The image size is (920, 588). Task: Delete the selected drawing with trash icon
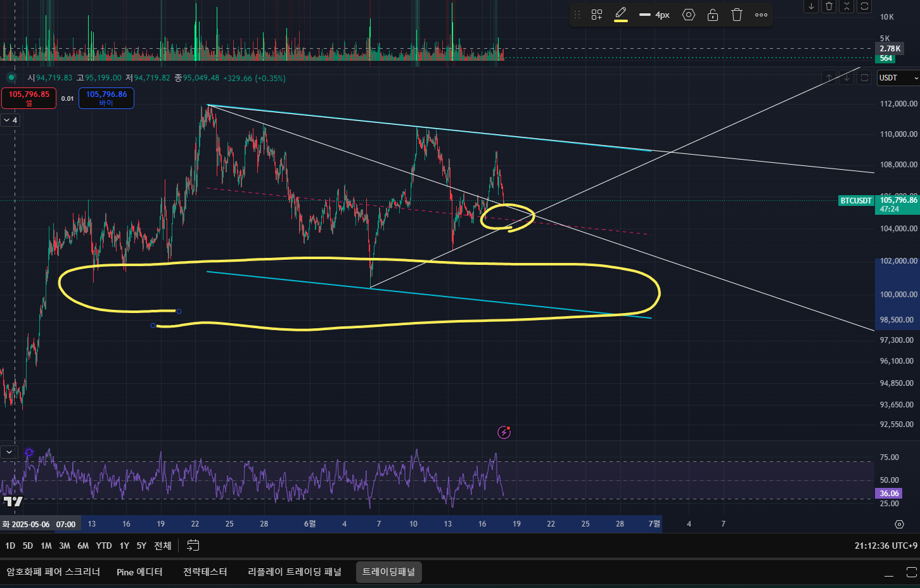click(737, 15)
